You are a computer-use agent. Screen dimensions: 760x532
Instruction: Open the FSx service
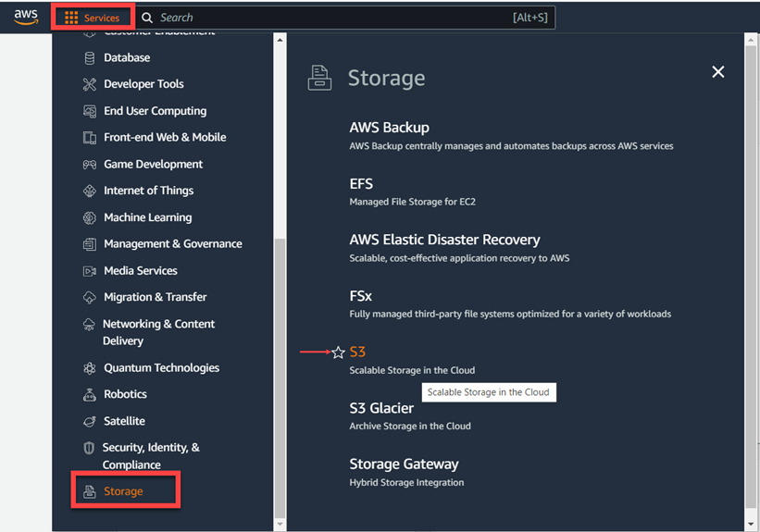[361, 296]
